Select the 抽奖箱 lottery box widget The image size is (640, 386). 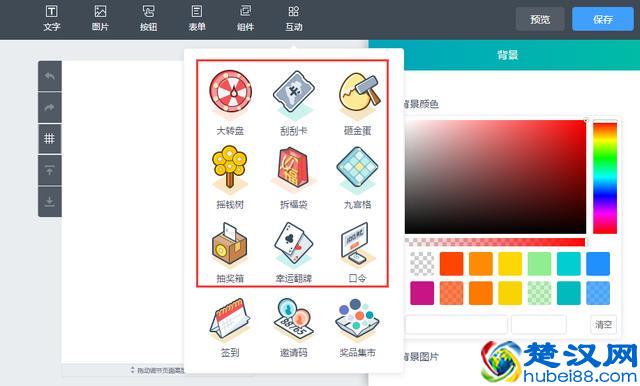pos(230,252)
